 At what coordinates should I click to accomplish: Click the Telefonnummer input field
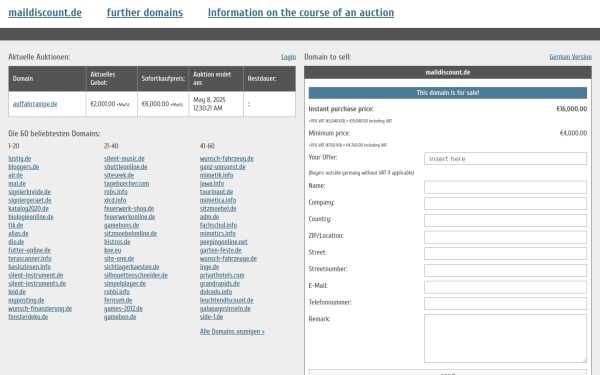pyautogui.click(x=505, y=303)
